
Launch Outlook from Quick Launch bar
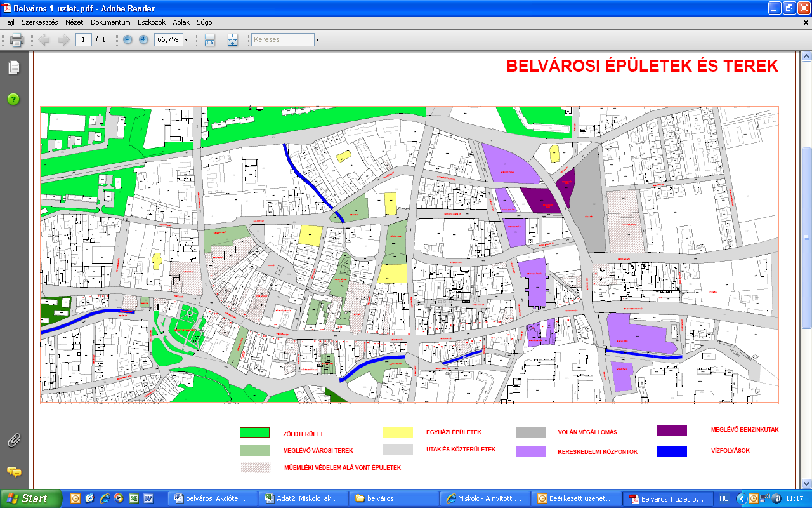[x=75, y=498]
